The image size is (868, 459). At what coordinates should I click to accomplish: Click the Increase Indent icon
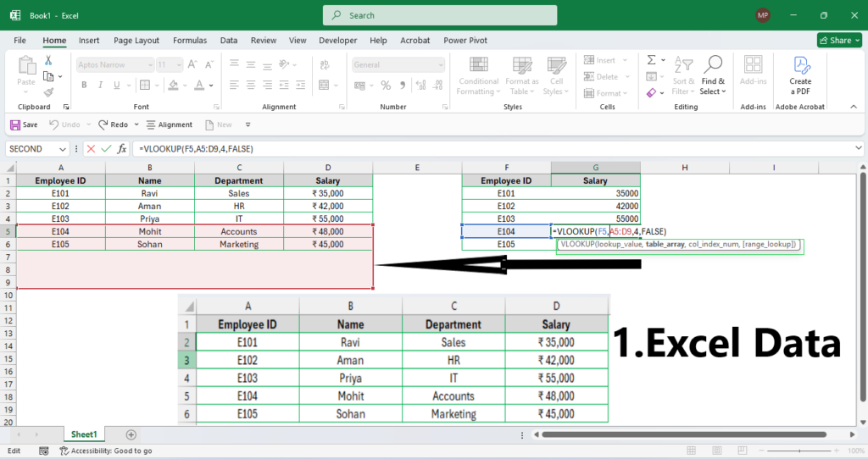point(301,85)
